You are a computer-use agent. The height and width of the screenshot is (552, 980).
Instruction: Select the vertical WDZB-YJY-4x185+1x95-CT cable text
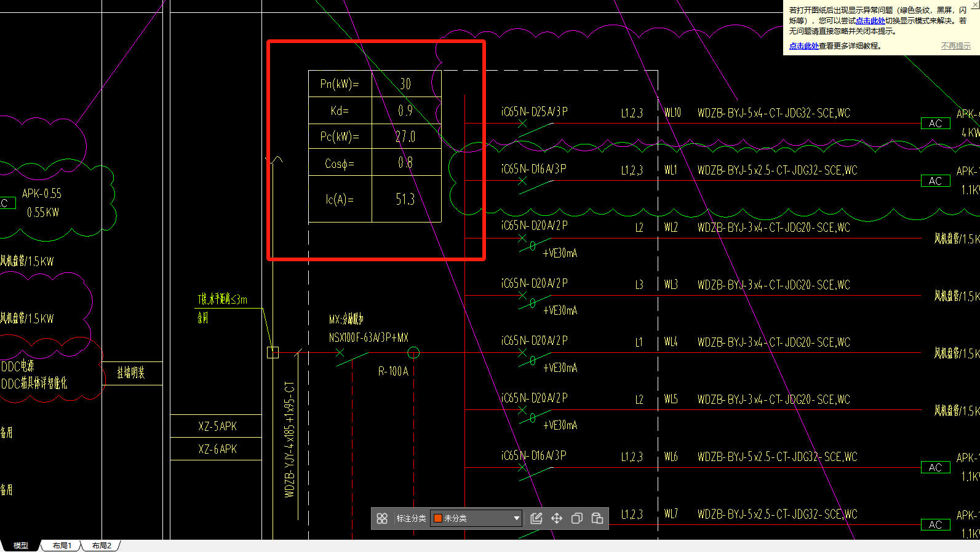[x=289, y=439]
